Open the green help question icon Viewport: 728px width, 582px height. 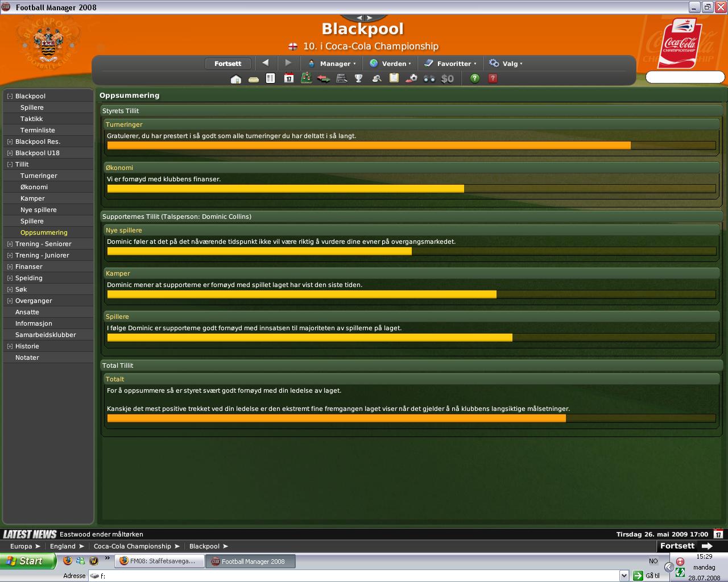click(475, 78)
